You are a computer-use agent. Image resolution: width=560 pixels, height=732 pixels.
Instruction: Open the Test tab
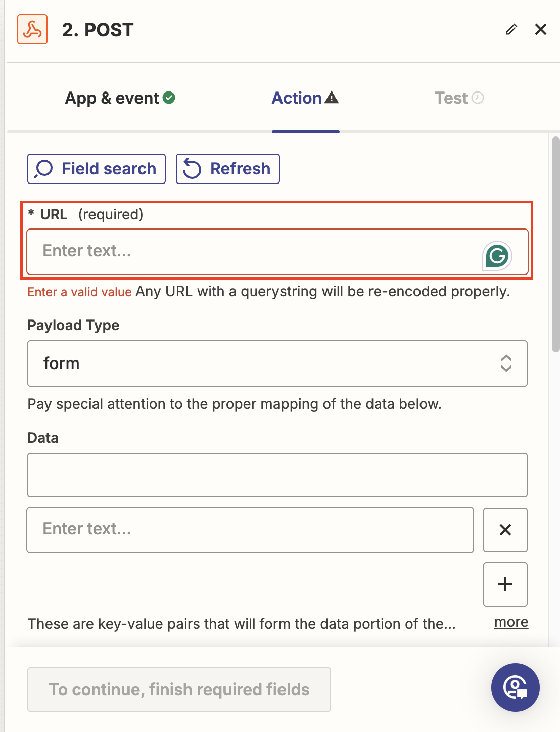(451, 98)
